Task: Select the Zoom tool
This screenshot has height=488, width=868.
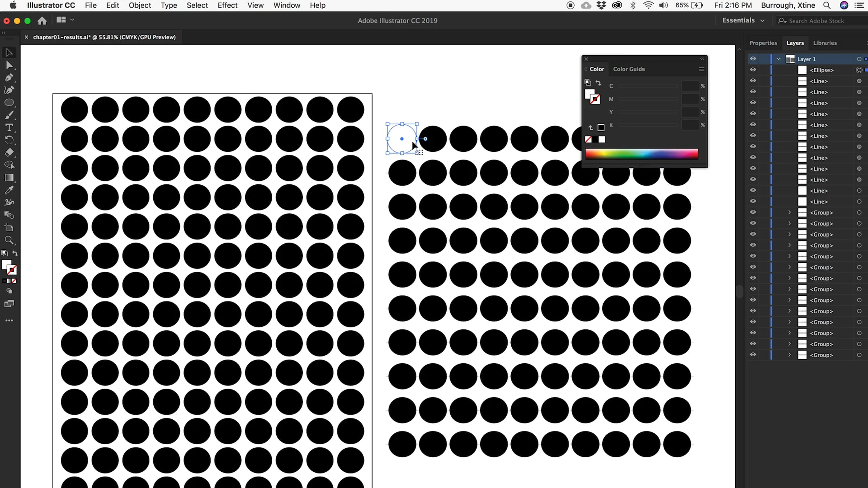Action: (x=9, y=240)
